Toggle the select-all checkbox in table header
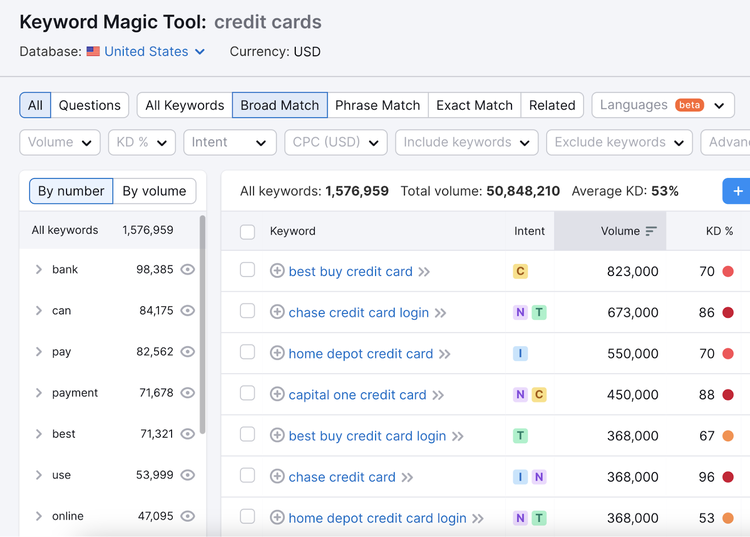Screen dimensions: 750x537 pyautogui.click(x=247, y=232)
